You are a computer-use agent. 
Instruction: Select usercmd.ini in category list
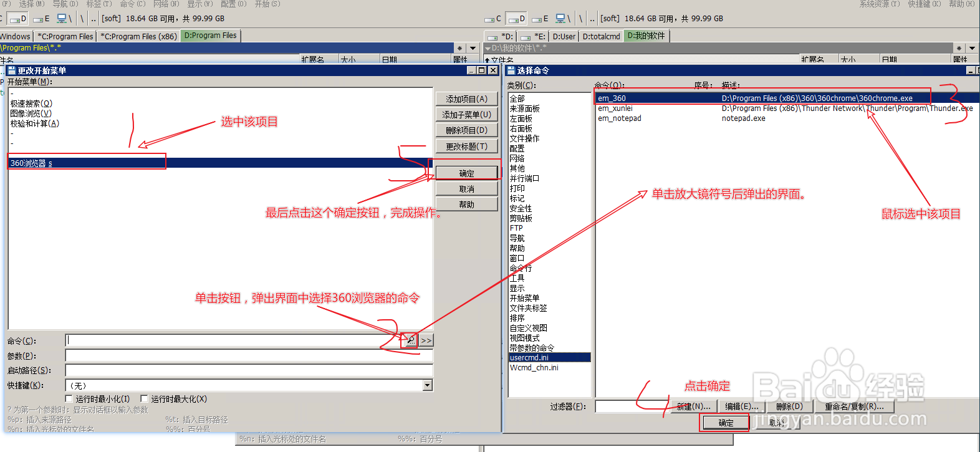point(549,358)
